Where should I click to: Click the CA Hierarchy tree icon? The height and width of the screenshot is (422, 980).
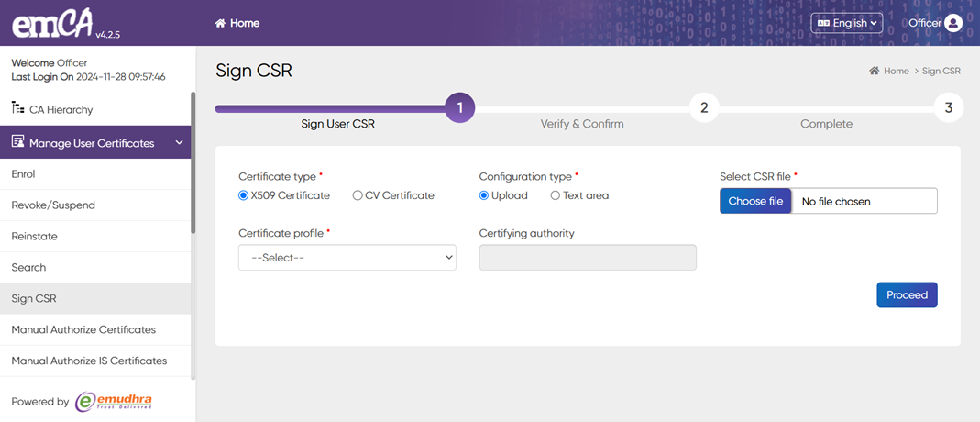pyautogui.click(x=17, y=109)
